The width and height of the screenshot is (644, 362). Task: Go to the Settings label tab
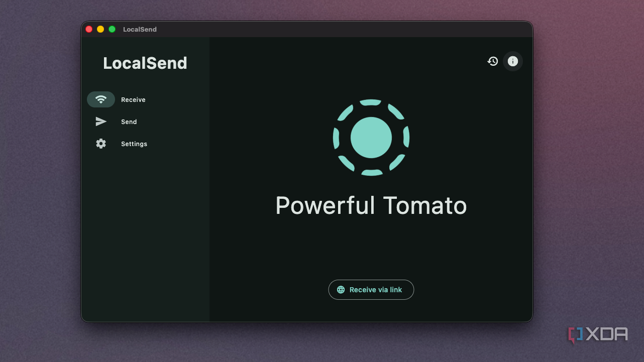[134, 144]
